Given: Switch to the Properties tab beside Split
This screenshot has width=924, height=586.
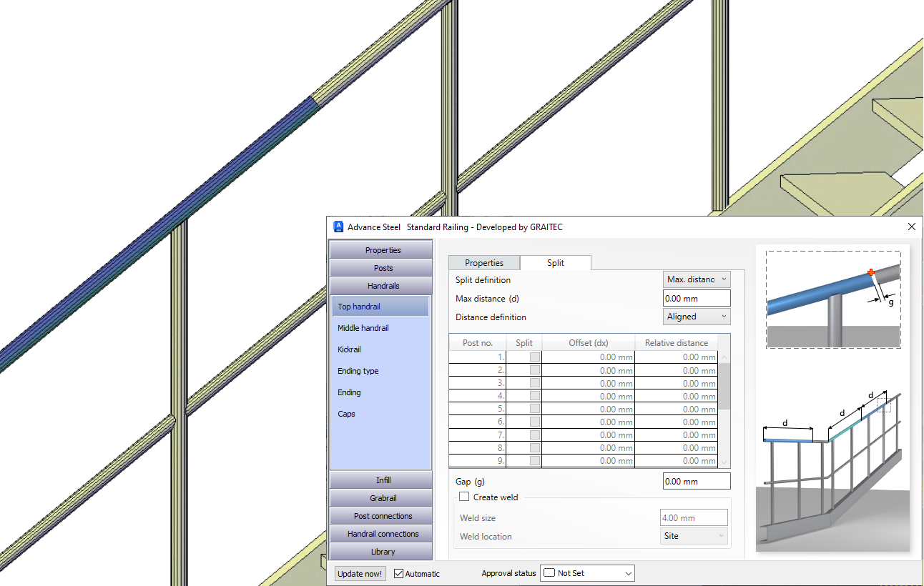Looking at the screenshot, I should pos(484,263).
